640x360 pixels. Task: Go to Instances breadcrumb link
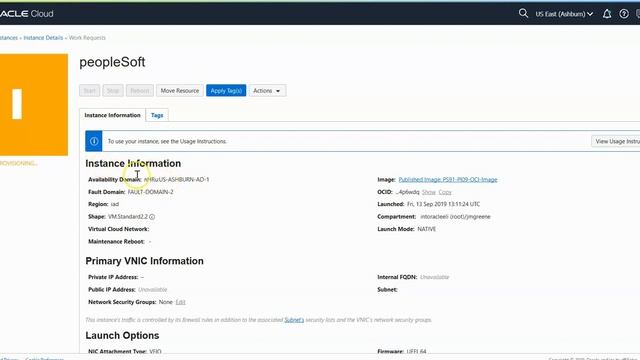click(x=9, y=38)
